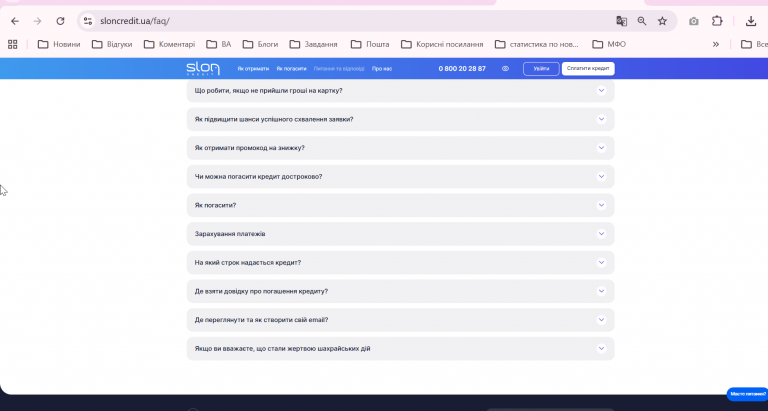Click the browser forward arrow
Image resolution: width=768 pixels, height=411 pixels.
(38, 21)
